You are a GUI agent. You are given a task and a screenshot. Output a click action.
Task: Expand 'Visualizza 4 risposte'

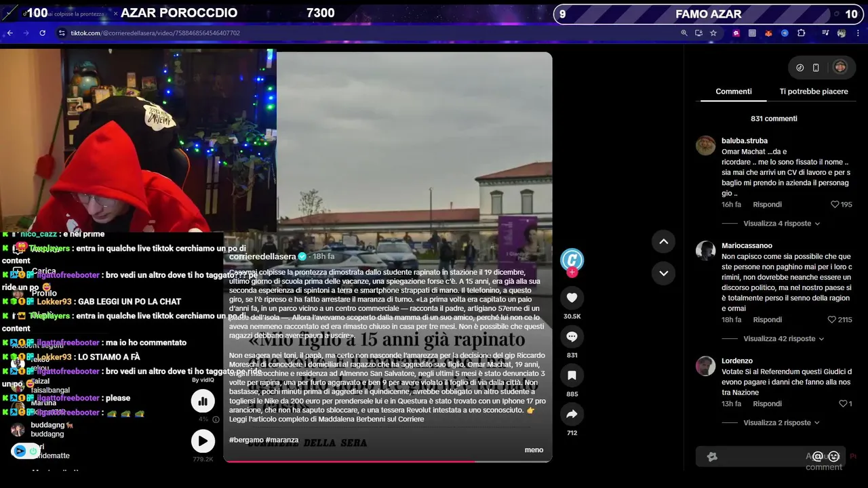coord(781,224)
